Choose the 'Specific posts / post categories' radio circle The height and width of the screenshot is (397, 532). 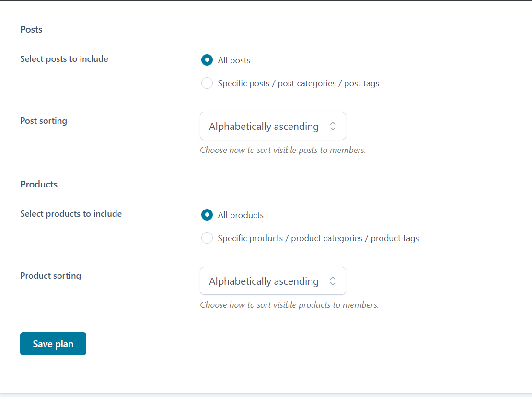coord(207,83)
